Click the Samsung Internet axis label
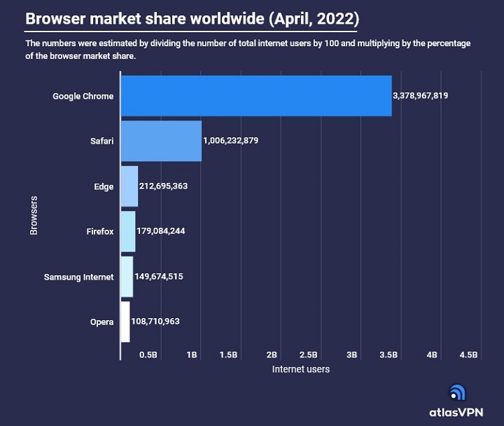The image size is (504, 426). point(78,277)
